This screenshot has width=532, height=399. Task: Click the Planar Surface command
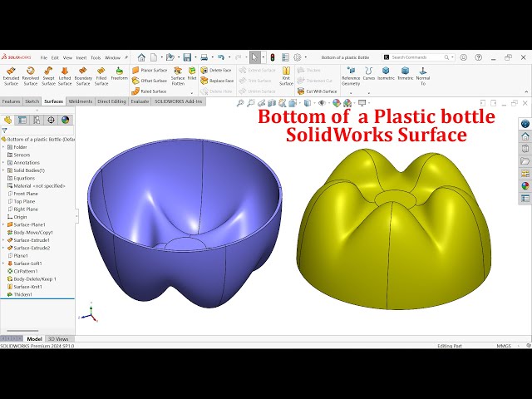150,70
